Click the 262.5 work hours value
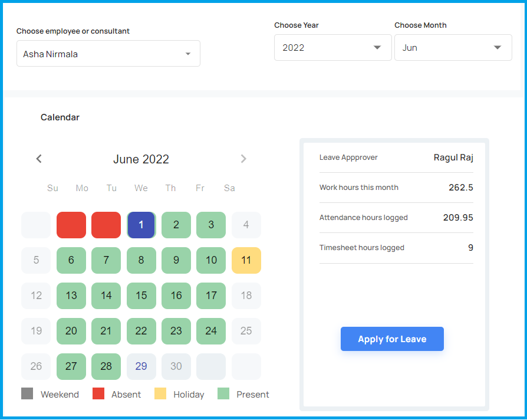Image resolution: width=527 pixels, height=420 pixels. tap(461, 188)
